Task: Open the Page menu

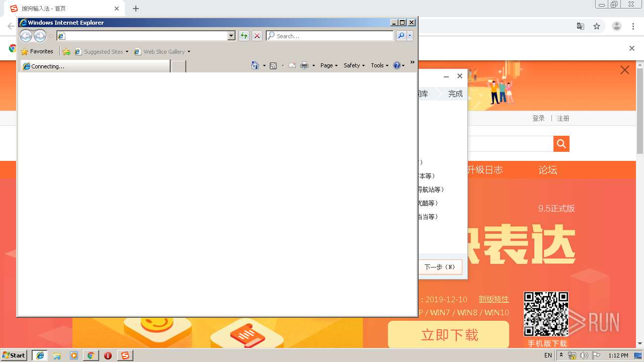Action: coord(329,65)
